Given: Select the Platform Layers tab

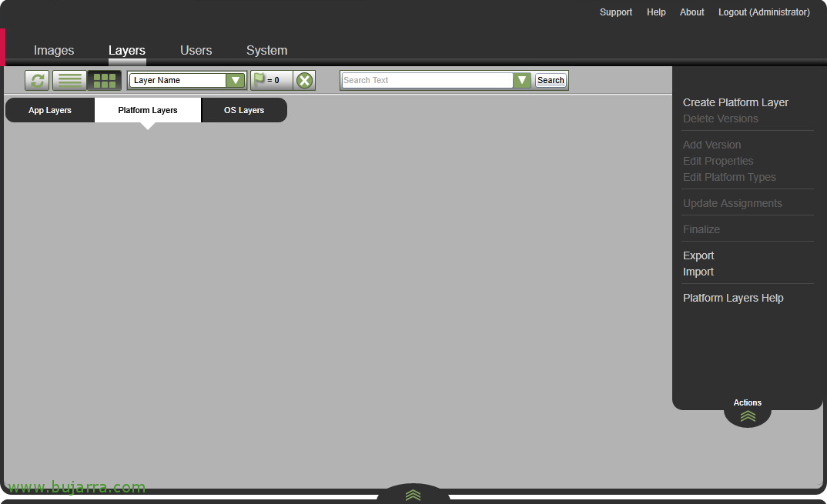Looking at the screenshot, I should pos(148,110).
